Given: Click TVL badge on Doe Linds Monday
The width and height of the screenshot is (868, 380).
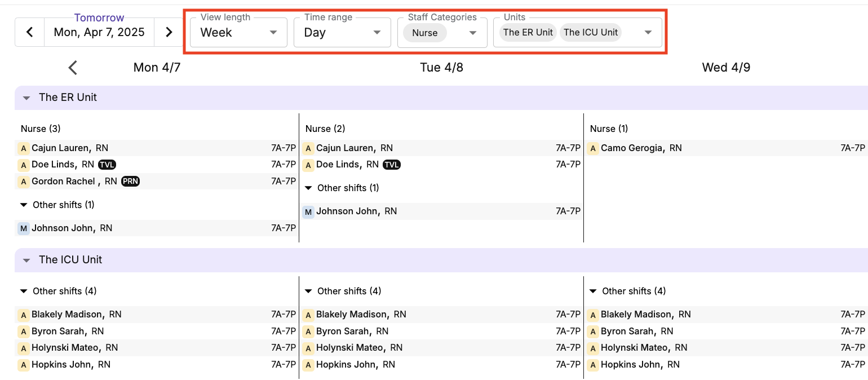Looking at the screenshot, I should point(107,165).
